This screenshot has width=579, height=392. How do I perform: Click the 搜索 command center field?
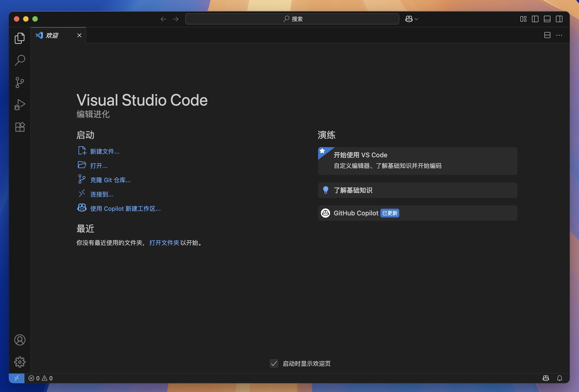[x=292, y=19]
